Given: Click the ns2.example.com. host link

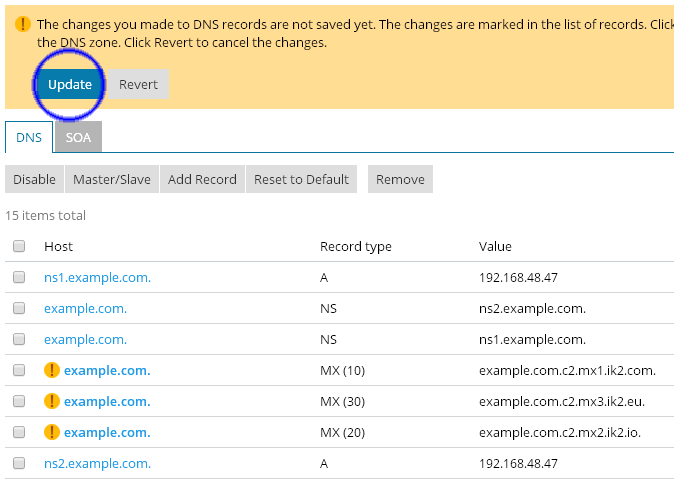Looking at the screenshot, I should 97,463.
